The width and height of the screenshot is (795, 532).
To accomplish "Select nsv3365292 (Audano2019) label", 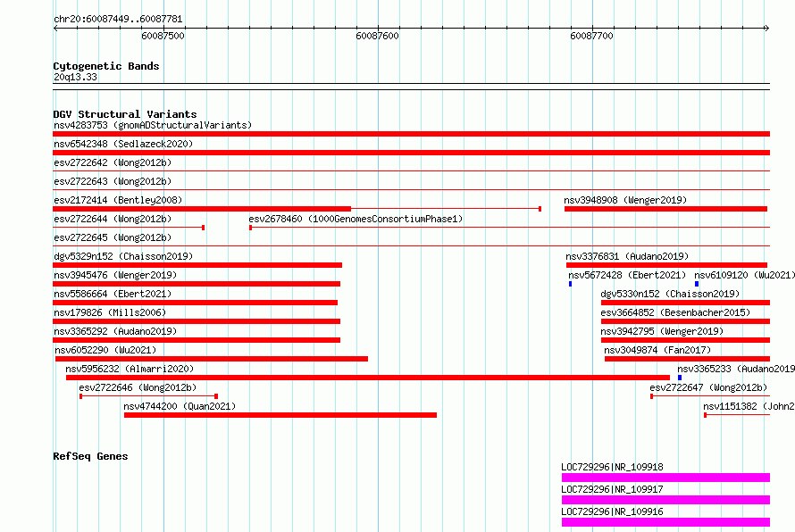I will point(115,331).
